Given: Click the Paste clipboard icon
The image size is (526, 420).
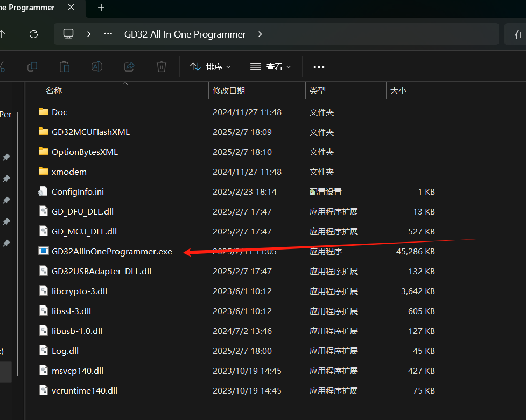Looking at the screenshot, I should coord(65,67).
